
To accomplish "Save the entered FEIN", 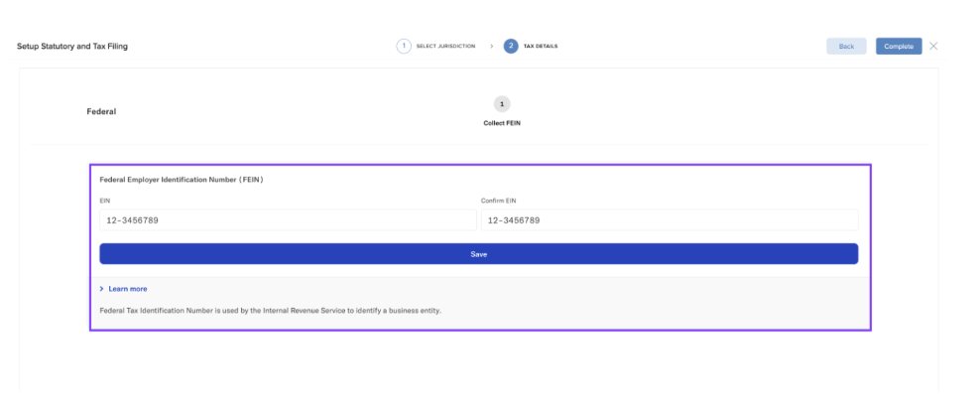I will point(478,254).
